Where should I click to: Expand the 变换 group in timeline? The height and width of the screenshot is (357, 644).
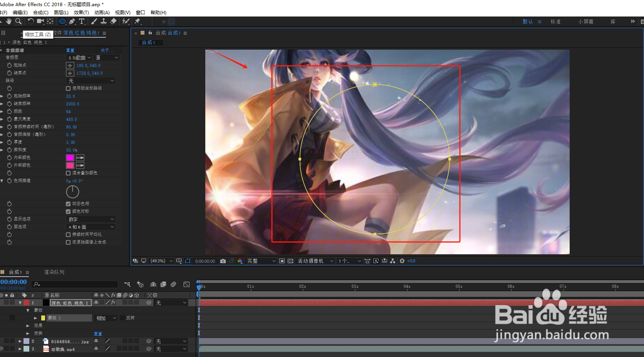[x=28, y=333]
